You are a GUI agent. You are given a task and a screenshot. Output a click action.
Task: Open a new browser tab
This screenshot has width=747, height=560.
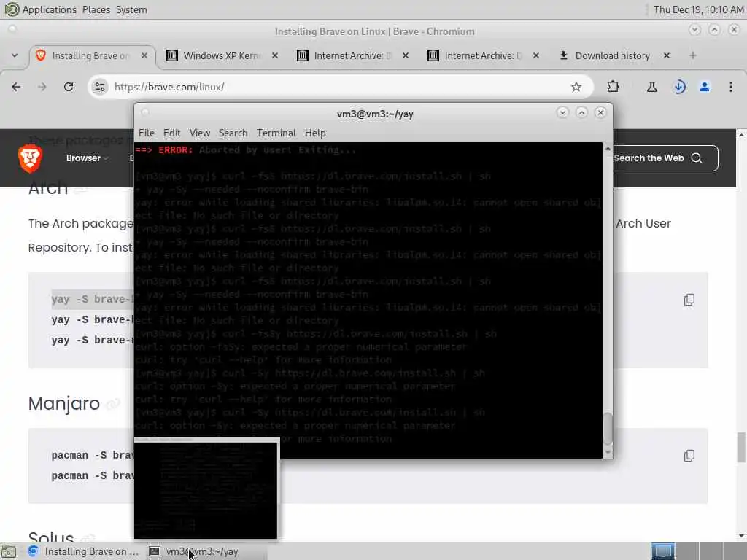click(x=693, y=55)
